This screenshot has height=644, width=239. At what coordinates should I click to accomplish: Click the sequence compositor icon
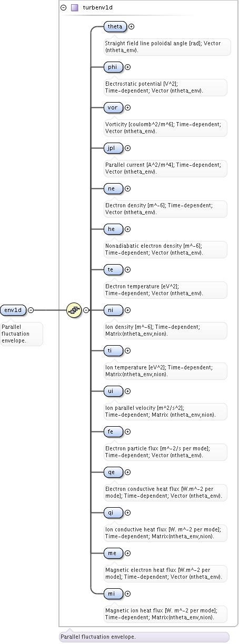pyautogui.click(x=74, y=310)
